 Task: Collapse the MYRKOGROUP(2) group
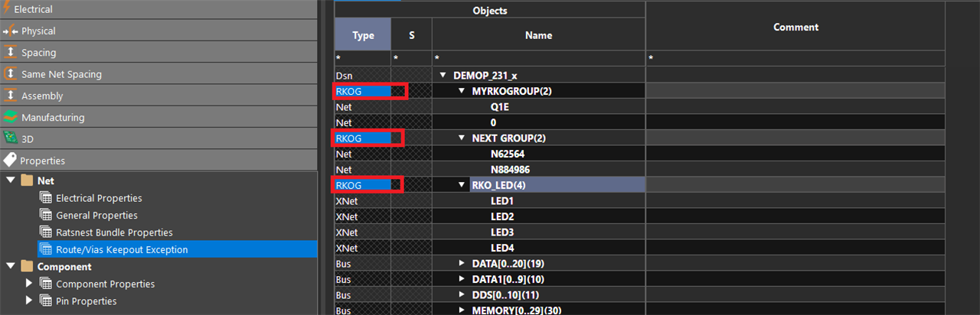click(462, 91)
